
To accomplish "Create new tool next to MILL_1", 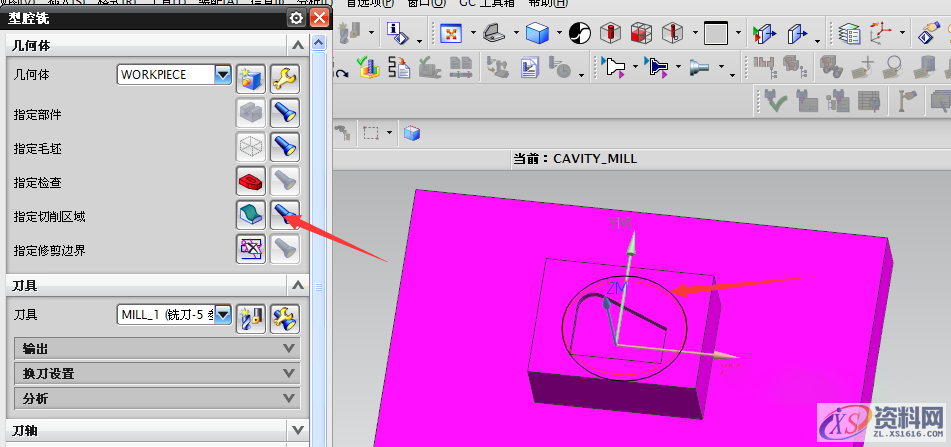I will pos(251,316).
